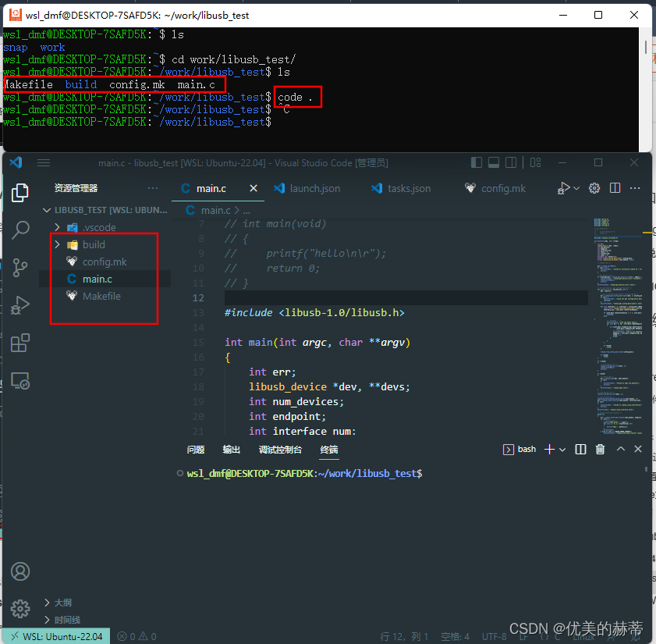Click the #include libusb.h code line
The width and height of the screenshot is (656, 644).
coord(314,312)
